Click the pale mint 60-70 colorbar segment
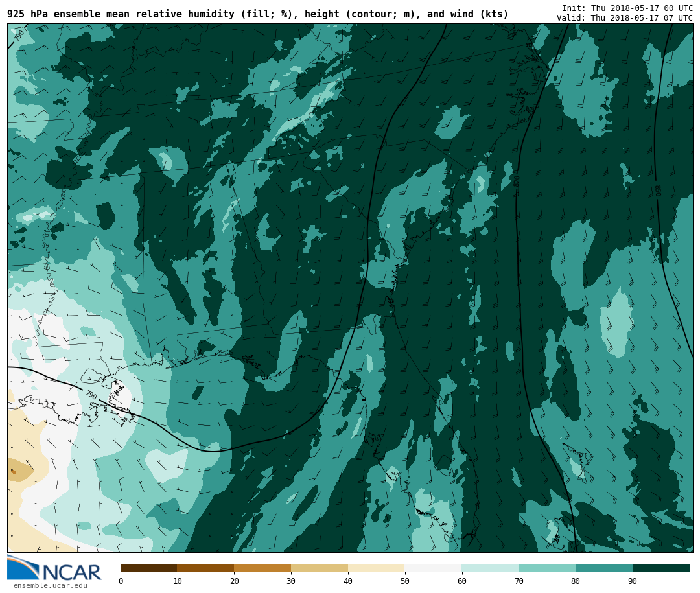 point(490,568)
